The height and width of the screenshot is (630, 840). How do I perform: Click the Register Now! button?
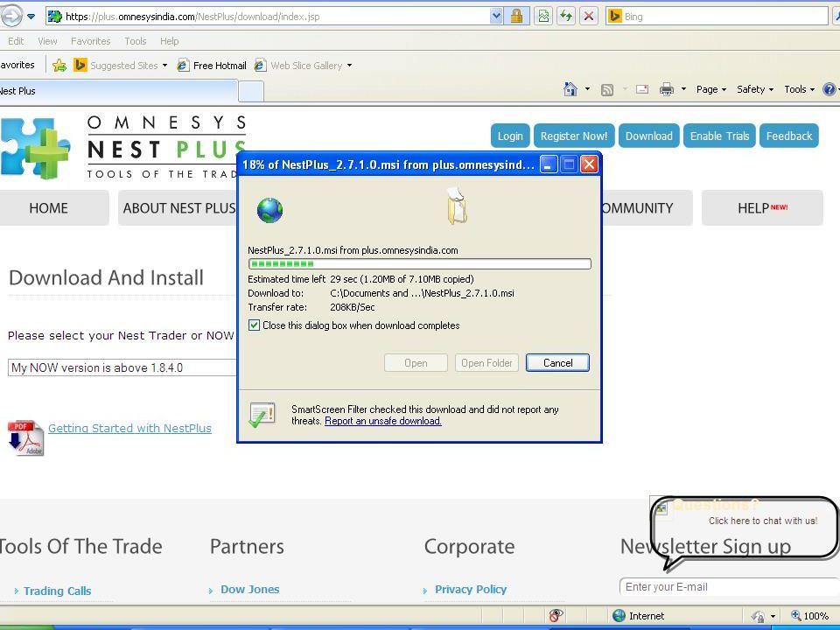(x=574, y=136)
